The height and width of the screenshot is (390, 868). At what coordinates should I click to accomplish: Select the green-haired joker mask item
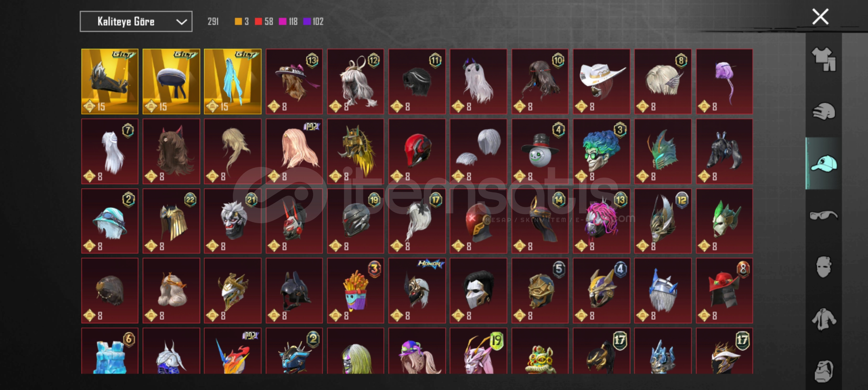tap(602, 151)
